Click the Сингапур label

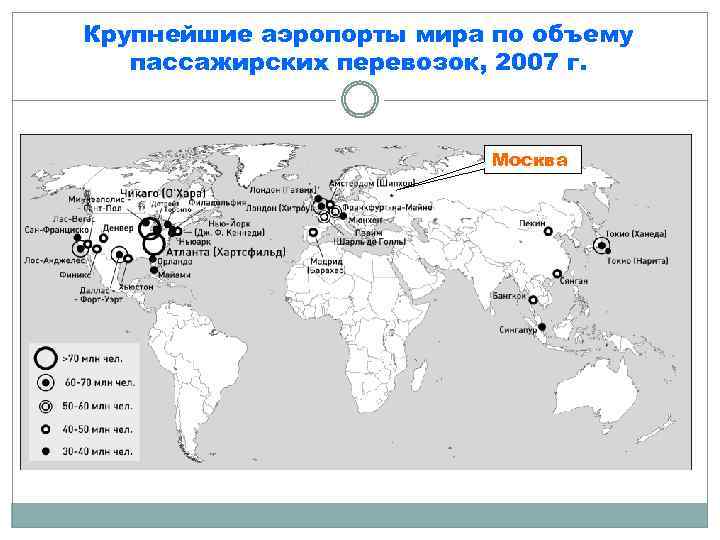(518, 330)
